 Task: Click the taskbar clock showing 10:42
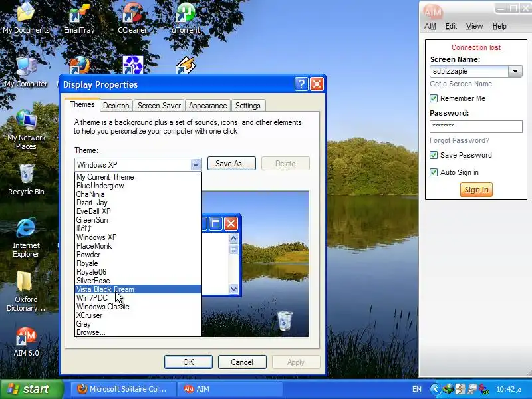coord(509,389)
